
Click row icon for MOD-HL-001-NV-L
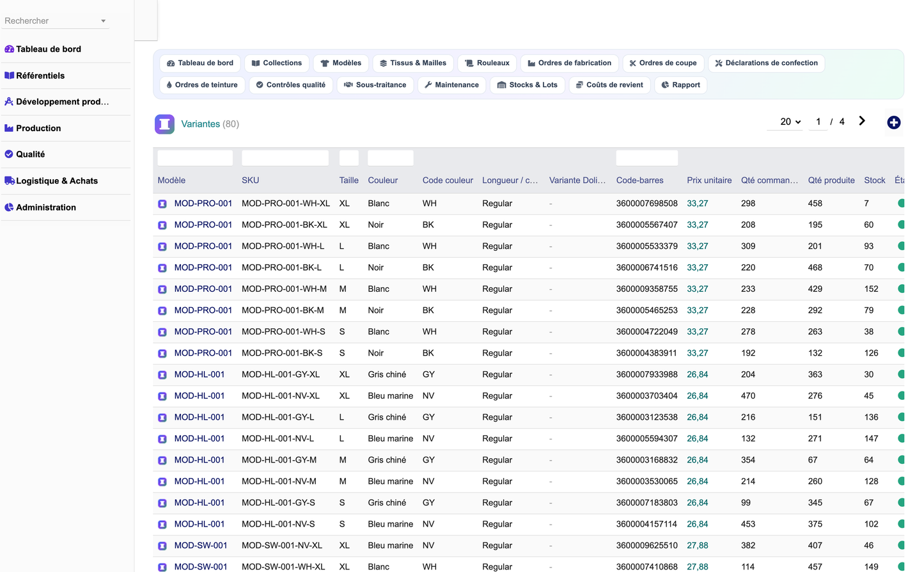(x=162, y=439)
